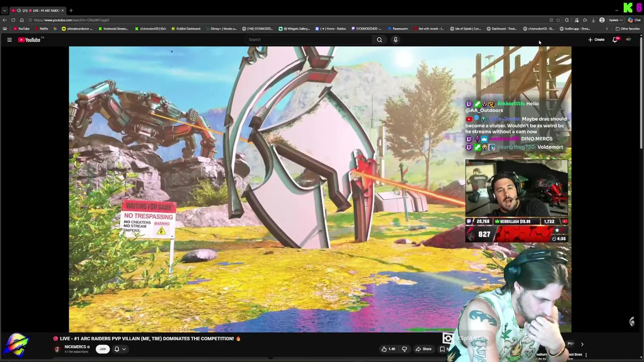Mute the tab via its speaker icon
Screen dimensions: 644x362
(x=19, y=10)
